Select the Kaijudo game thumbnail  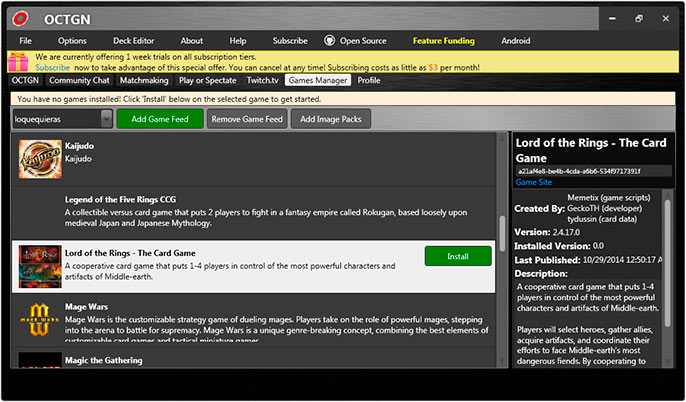click(40, 159)
